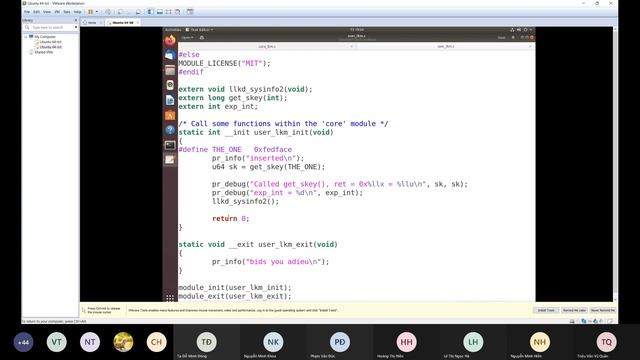640x360 pixels.
Task: Click gedit Save button
Action: tap(501, 38)
